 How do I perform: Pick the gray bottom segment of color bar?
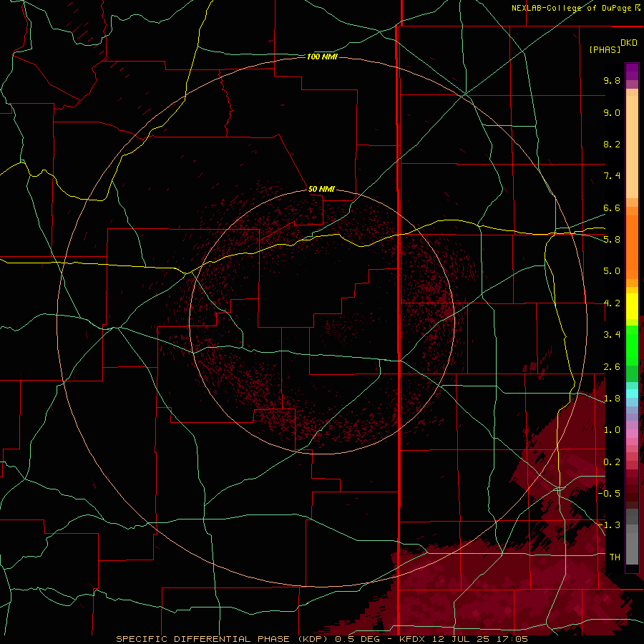(x=632, y=543)
